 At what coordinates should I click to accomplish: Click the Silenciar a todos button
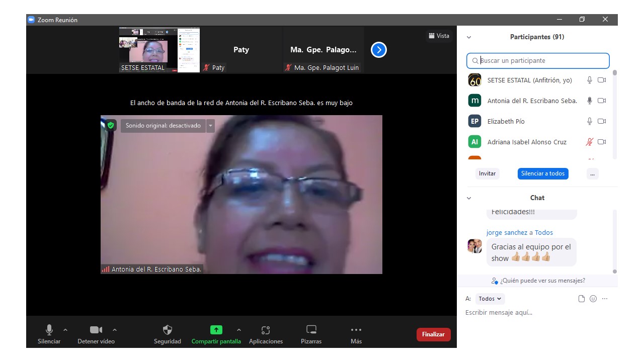(x=543, y=173)
